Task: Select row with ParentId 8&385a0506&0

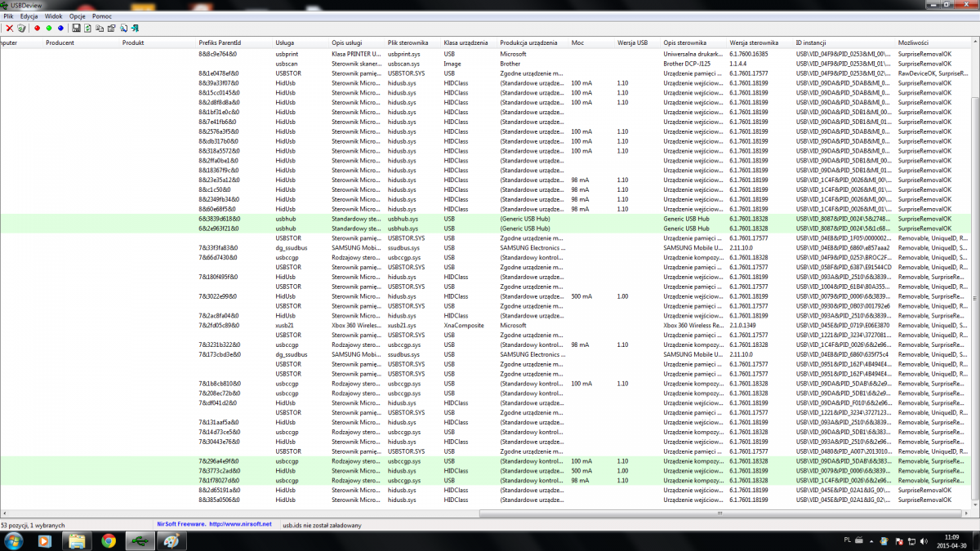Action: (x=486, y=500)
